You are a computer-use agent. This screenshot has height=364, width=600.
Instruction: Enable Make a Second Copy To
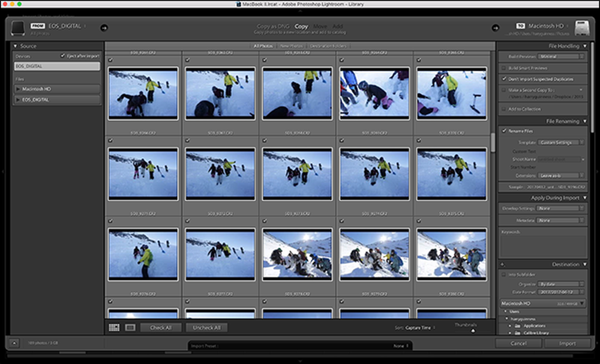[x=503, y=90]
